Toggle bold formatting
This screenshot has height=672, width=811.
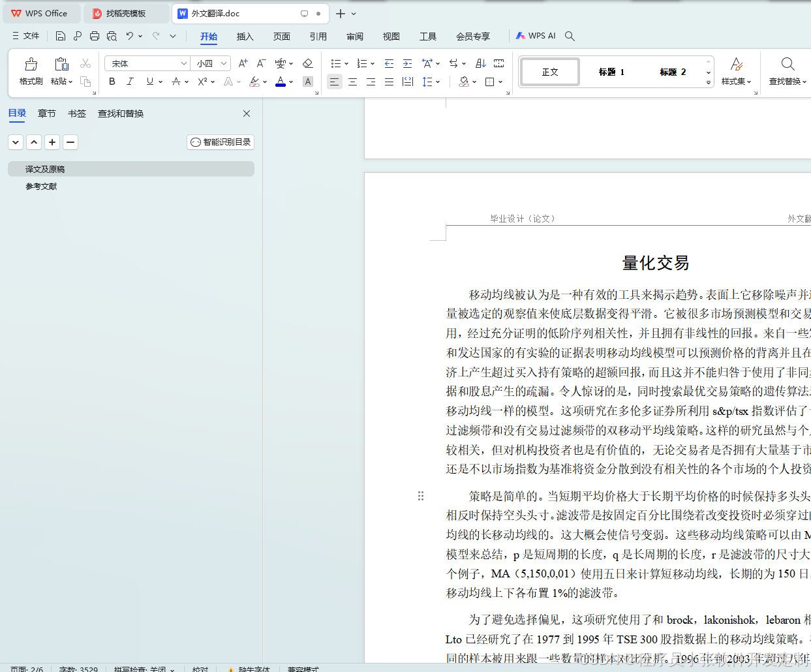coord(112,82)
